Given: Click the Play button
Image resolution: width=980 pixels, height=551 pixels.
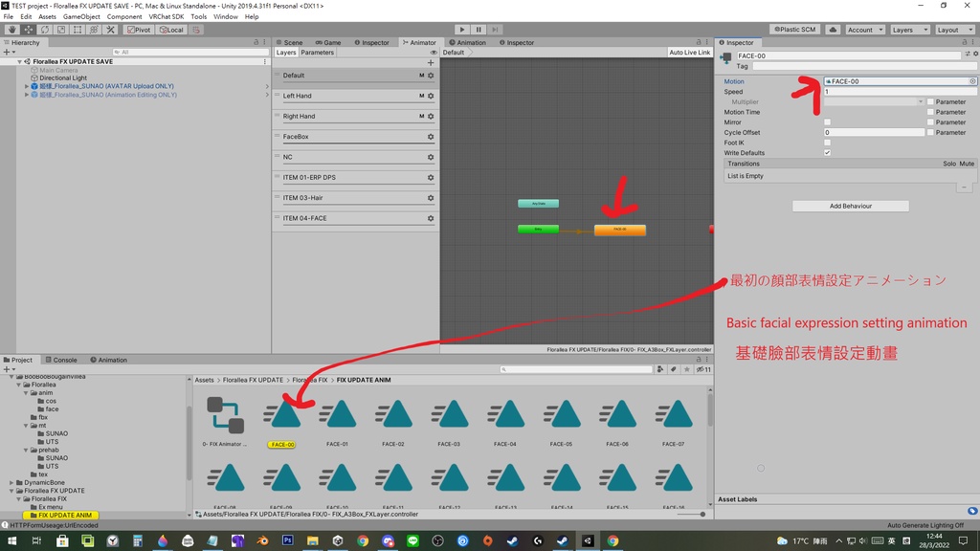Looking at the screenshot, I should tap(462, 30).
